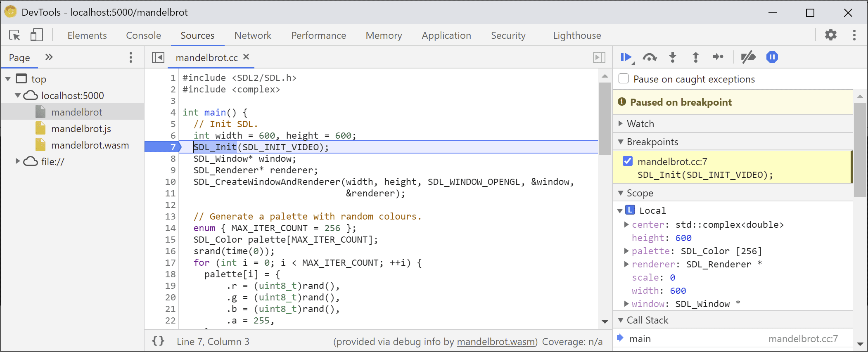Viewport: 868px width, 352px height.
Task: Switch to the Network tab
Action: 253,35
